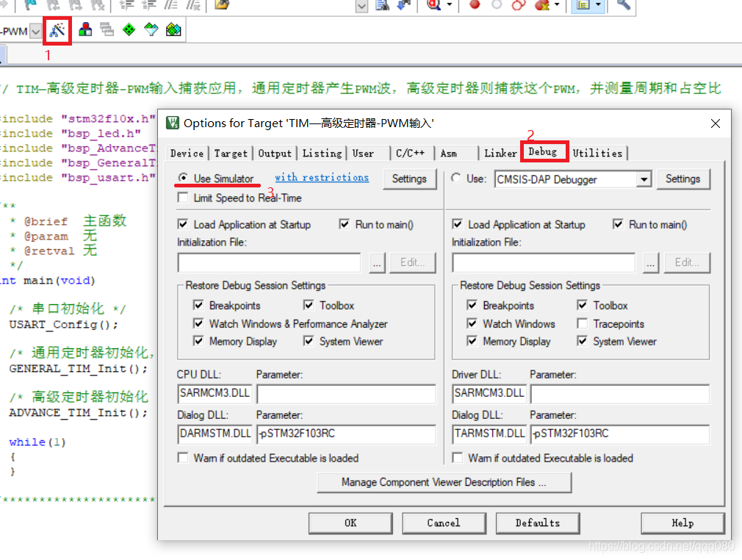Click the open file folder toolbar icon
This screenshot has width=742, height=560.
point(222,4)
